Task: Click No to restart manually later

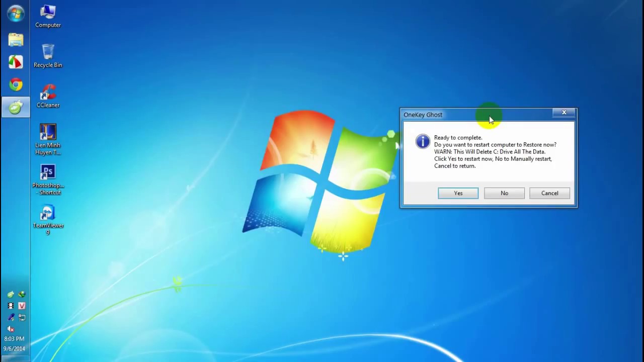Action: (x=504, y=193)
